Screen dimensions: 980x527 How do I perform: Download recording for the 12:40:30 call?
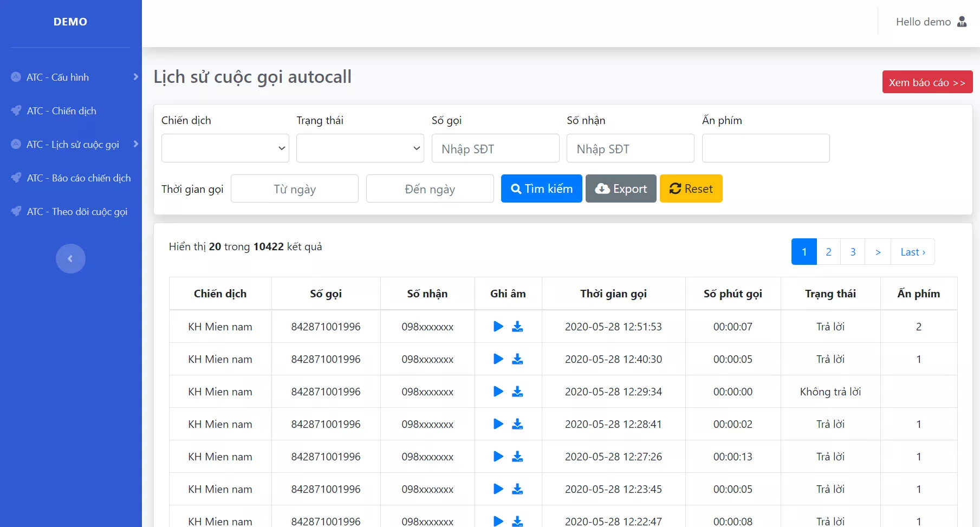click(x=517, y=359)
